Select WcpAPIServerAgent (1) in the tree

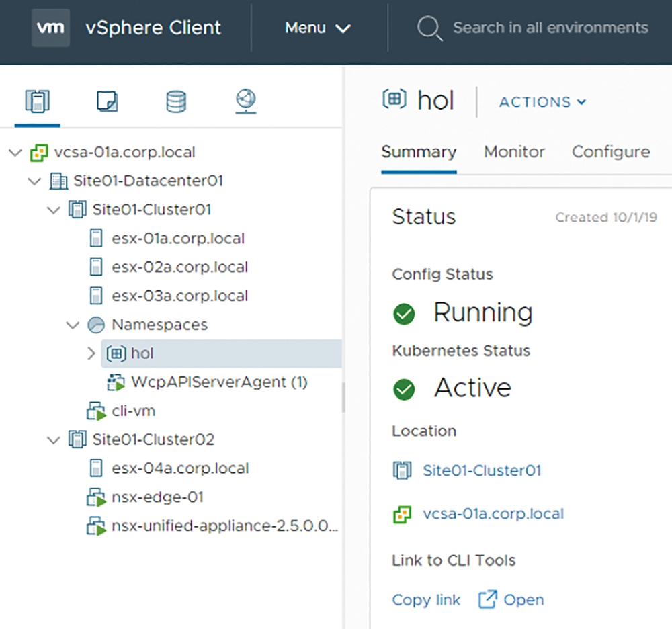point(220,382)
